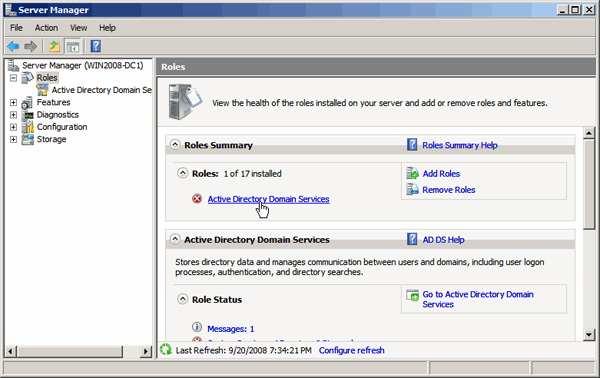The width and height of the screenshot is (600, 378).
Task: Click the Remove Roles icon
Action: coord(412,189)
